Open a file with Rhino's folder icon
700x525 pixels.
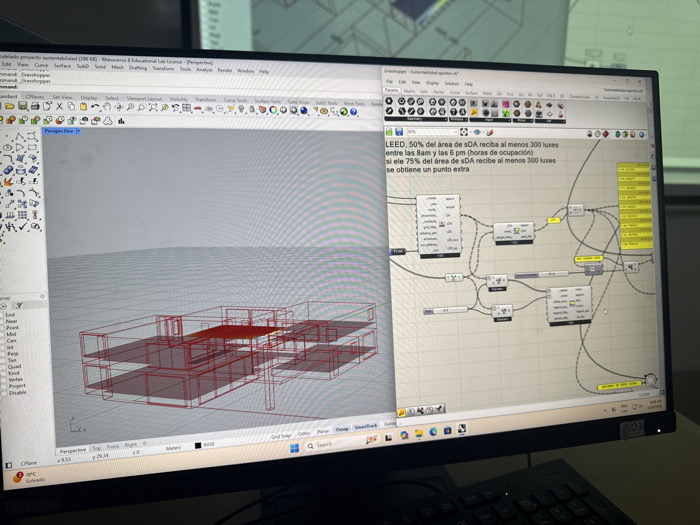pos(10,106)
